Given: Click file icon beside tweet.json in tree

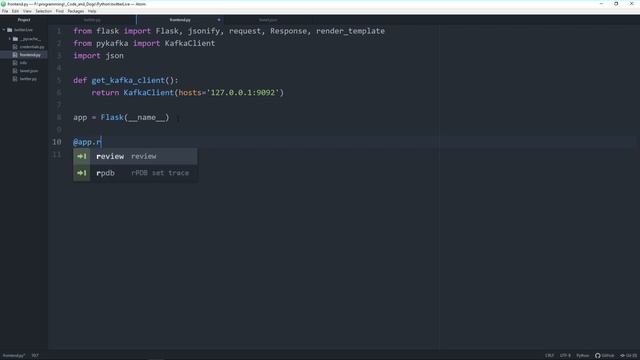Looking at the screenshot, I should pos(15,71).
